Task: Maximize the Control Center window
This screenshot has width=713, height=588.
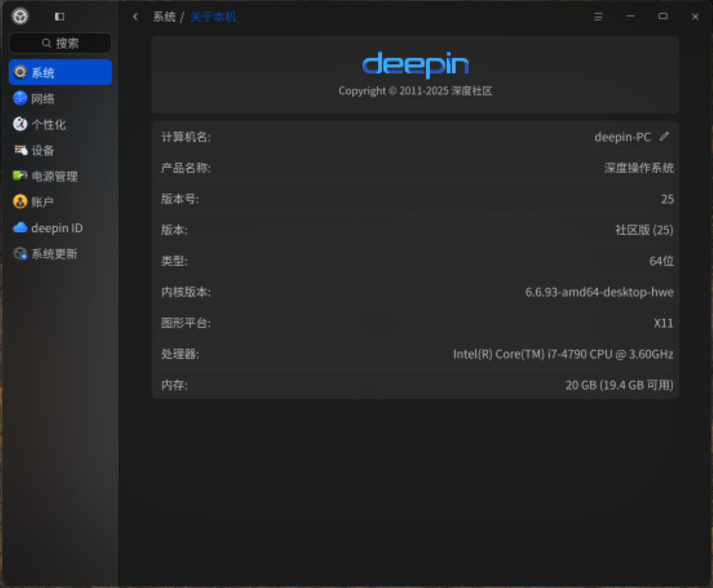Action: pos(663,16)
